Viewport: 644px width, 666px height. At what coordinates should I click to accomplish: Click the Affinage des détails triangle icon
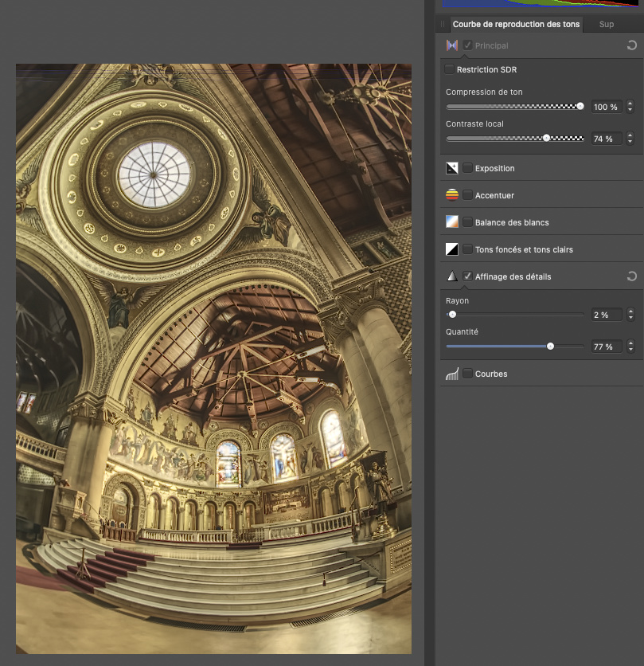tap(452, 276)
